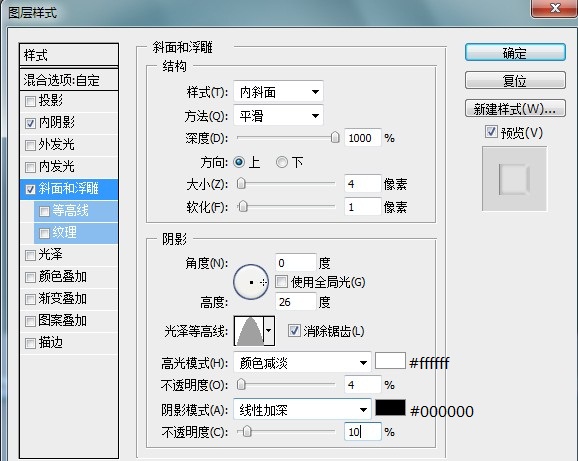Click the 高度 altitude input field

[296, 302]
